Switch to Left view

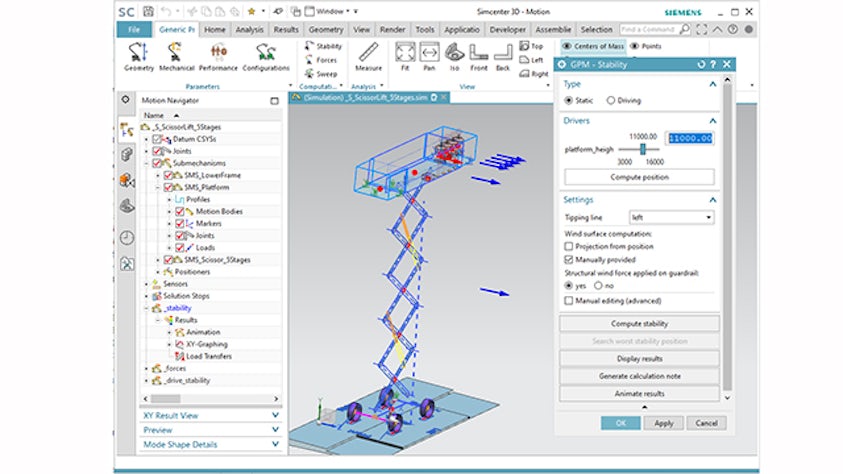pyautogui.click(x=531, y=60)
